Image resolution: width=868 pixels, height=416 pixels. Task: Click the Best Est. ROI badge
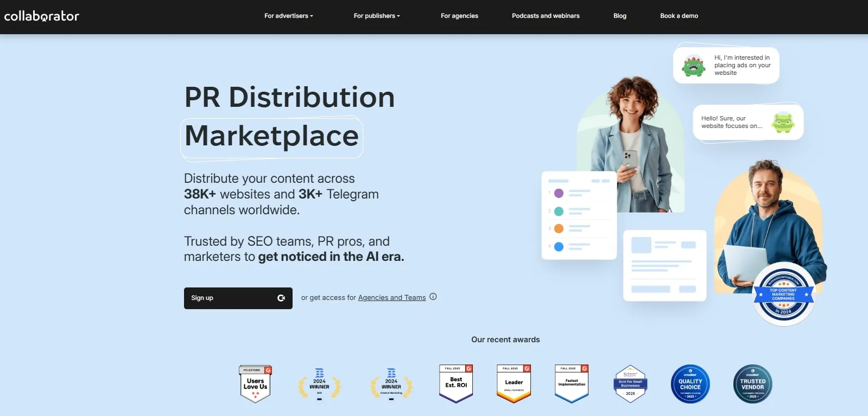click(456, 384)
